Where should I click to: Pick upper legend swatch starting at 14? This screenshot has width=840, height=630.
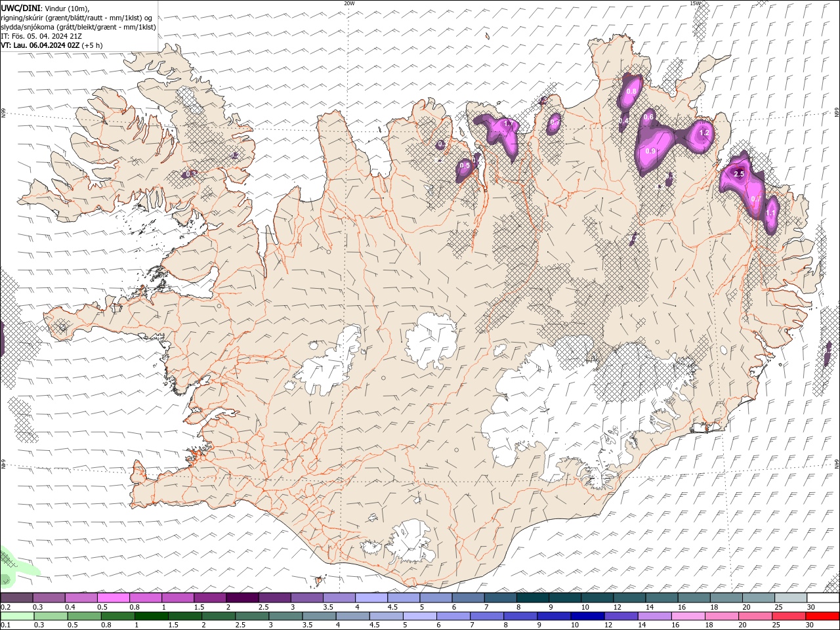[x=662, y=598]
